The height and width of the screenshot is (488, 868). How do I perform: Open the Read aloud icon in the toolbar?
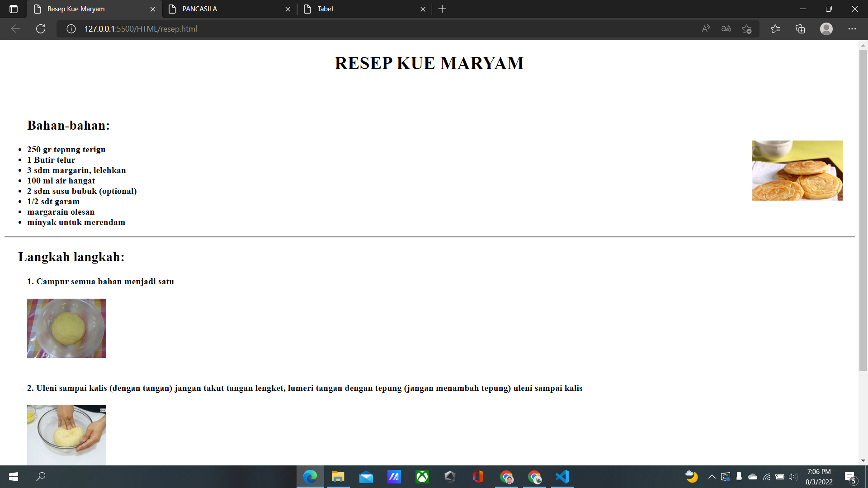click(x=706, y=28)
